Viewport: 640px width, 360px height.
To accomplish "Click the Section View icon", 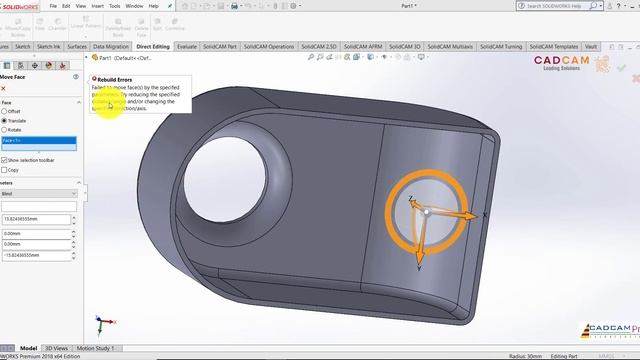I will pyautogui.click(x=338, y=57).
